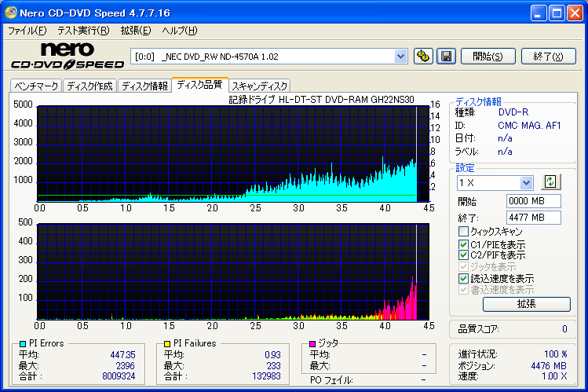
Task: Open the 1 X scan speed dropdown
Action: pos(527,183)
